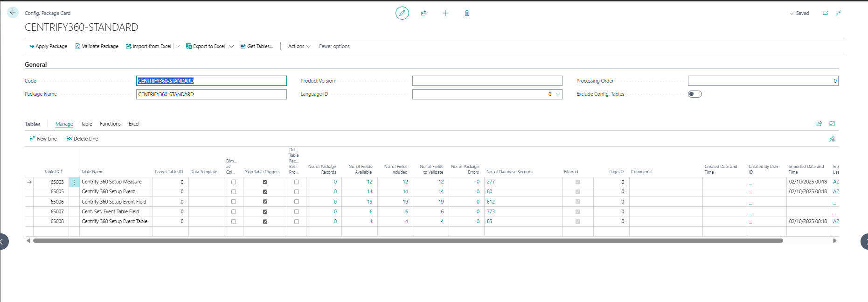
Task: Expand the Language ID dropdown
Action: pyautogui.click(x=557, y=94)
